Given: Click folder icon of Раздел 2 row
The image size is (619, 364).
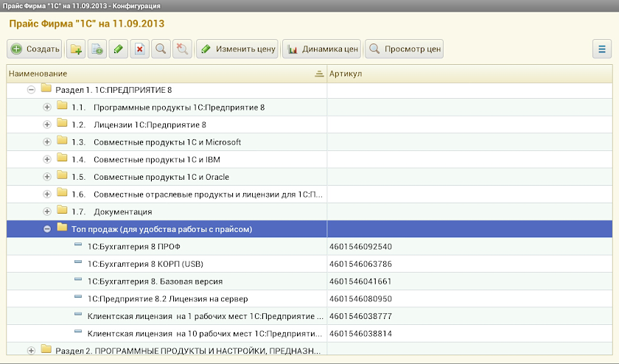Looking at the screenshot, I should 46,349.
